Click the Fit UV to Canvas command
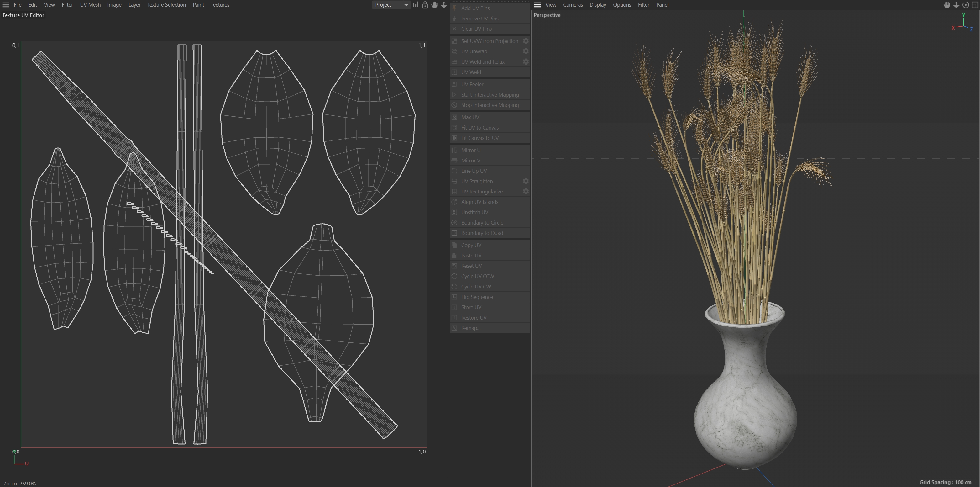Viewport: 980px width, 487px height. click(x=480, y=128)
